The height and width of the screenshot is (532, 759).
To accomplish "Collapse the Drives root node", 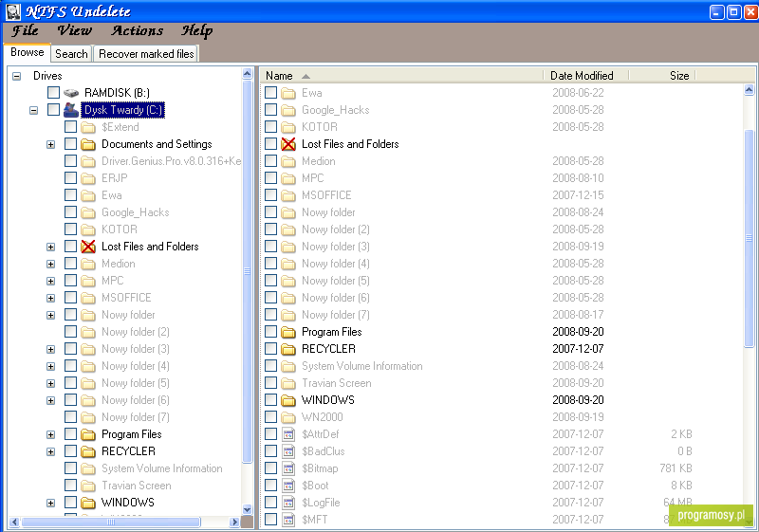I will coord(16,76).
